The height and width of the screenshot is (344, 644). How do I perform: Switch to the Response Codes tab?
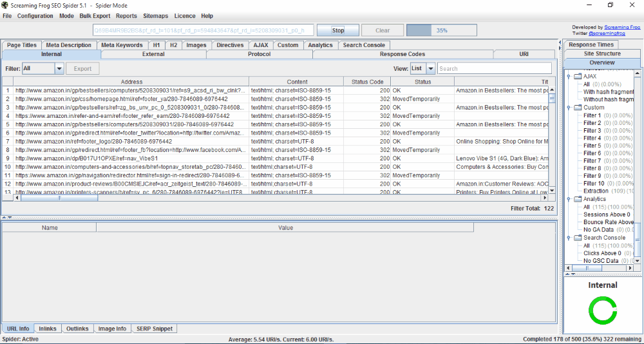tap(402, 54)
